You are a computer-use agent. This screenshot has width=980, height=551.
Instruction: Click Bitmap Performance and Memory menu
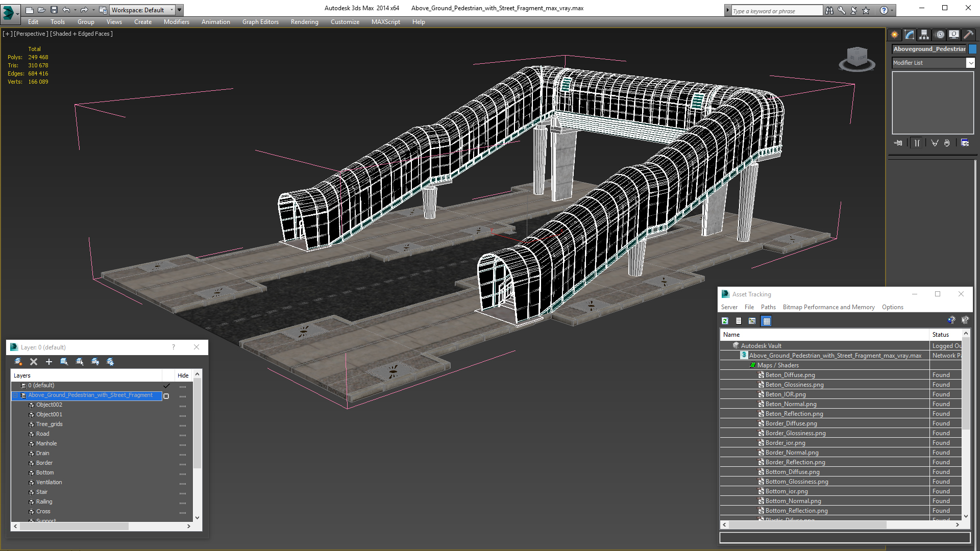(828, 307)
